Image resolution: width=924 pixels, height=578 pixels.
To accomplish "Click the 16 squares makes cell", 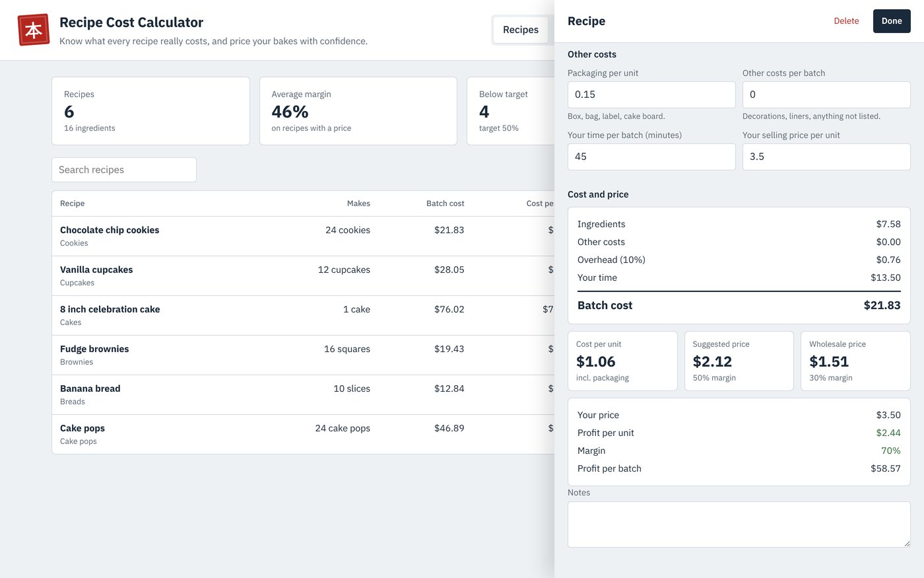I will [x=347, y=349].
